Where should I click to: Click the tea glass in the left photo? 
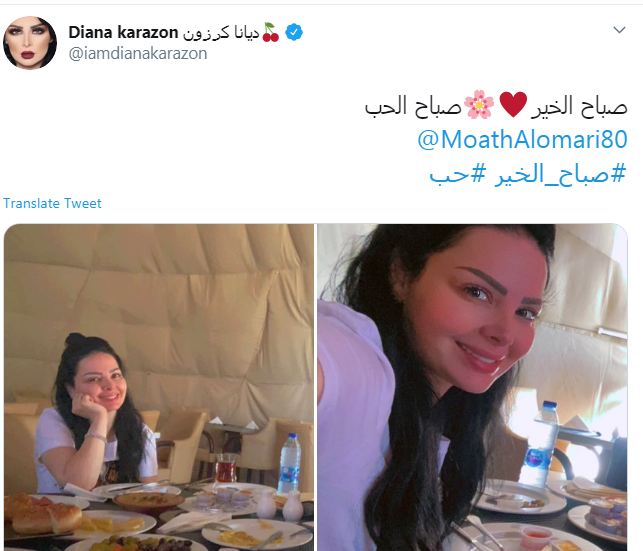[226, 468]
